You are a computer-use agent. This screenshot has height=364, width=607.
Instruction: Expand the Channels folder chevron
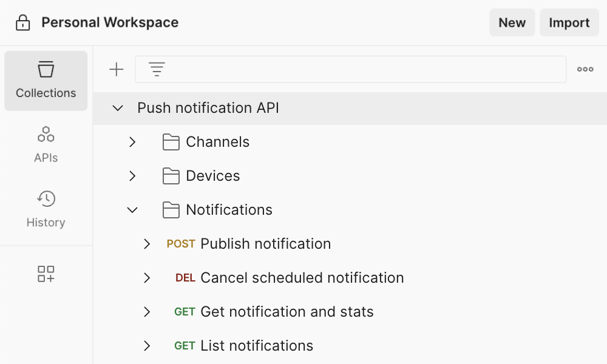click(132, 142)
